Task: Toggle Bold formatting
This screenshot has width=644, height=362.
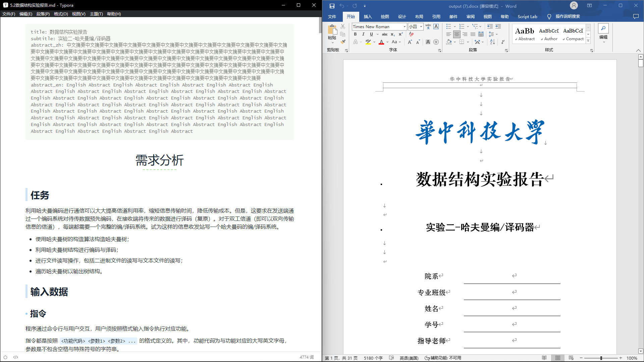Action: pos(355,34)
